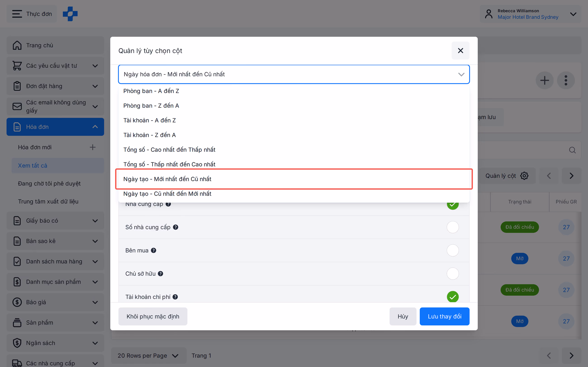The height and width of the screenshot is (367, 588).
Task: Collapse the Ngày hóa đơn sort dropdown
Action: pos(461,74)
